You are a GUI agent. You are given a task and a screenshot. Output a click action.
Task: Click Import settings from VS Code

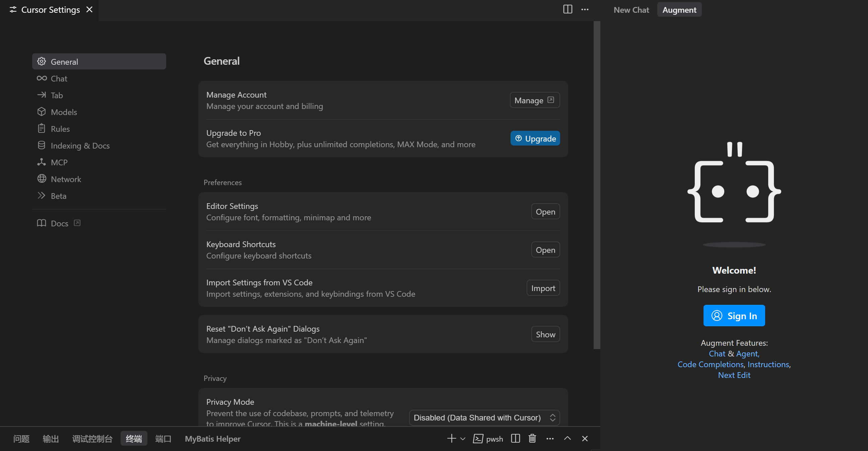point(543,288)
